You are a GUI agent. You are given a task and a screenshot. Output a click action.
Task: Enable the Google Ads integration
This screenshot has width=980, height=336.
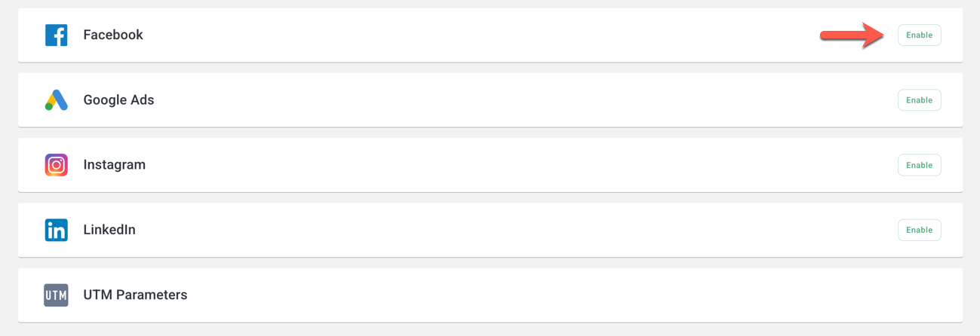[x=919, y=100]
